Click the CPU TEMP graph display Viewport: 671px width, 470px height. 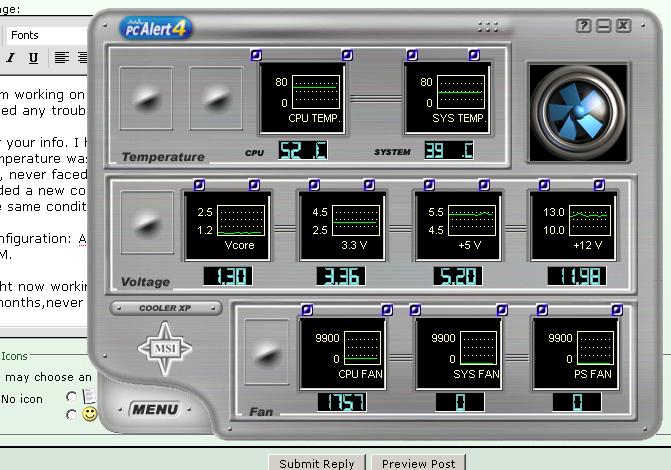(x=299, y=97)
